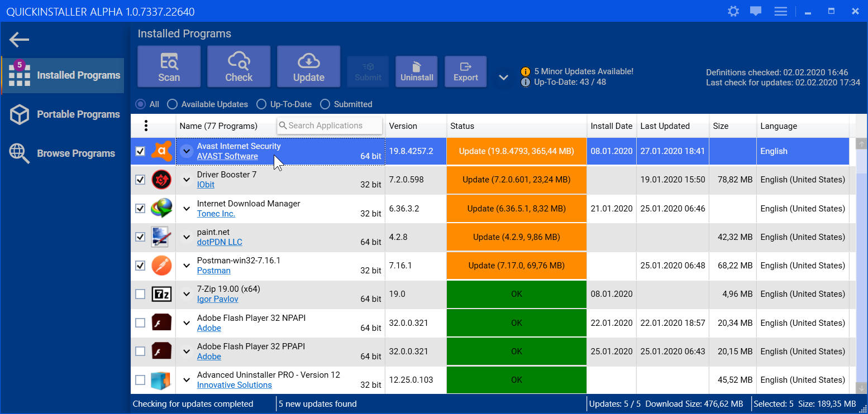The height and width of the screenshot is (414, 868).
Task: Expand Advanced Uninstaller PRO row details
Action: tap(187, 380)
